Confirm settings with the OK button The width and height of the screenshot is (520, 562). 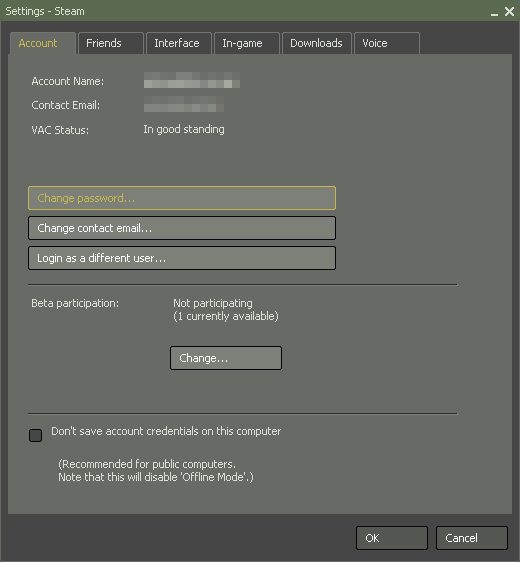pyautogui.click(x=392, y=538)
